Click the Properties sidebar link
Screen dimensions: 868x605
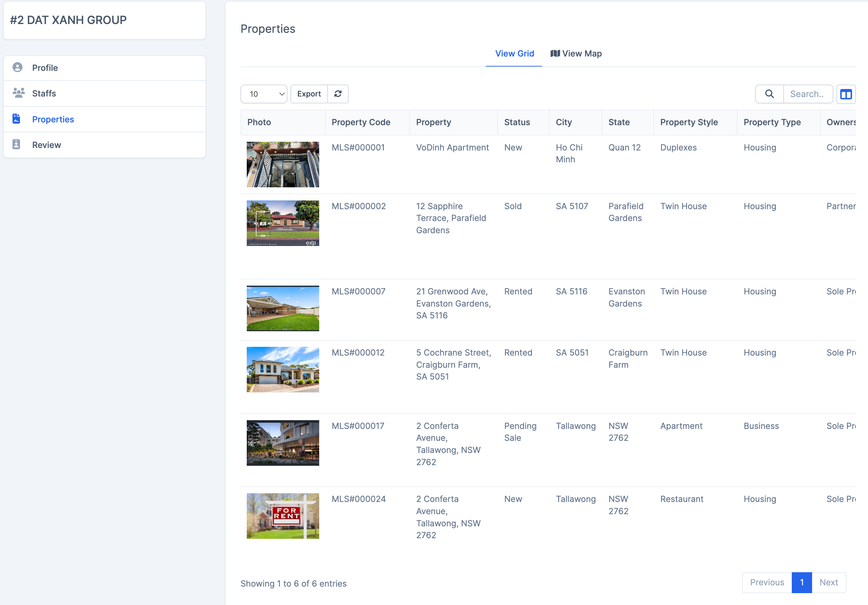(x=53, y=119)
